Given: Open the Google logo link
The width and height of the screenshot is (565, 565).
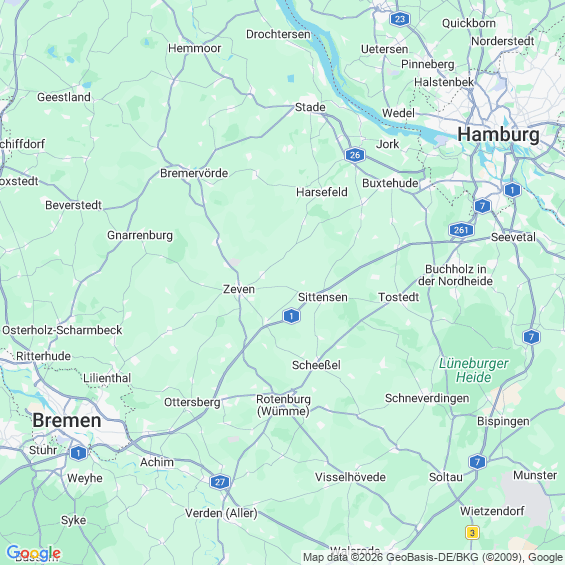Looking at the screenshot, I should pyautogui.click(x=34, y=553).
